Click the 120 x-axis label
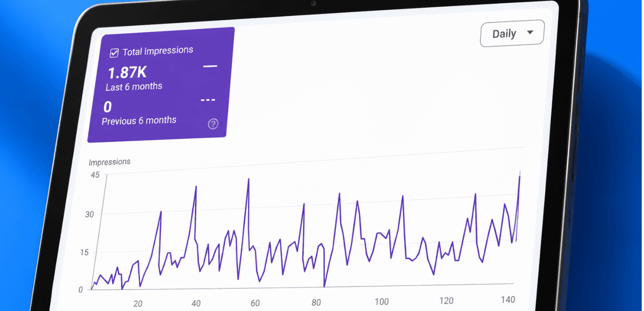 pos(446,301)
